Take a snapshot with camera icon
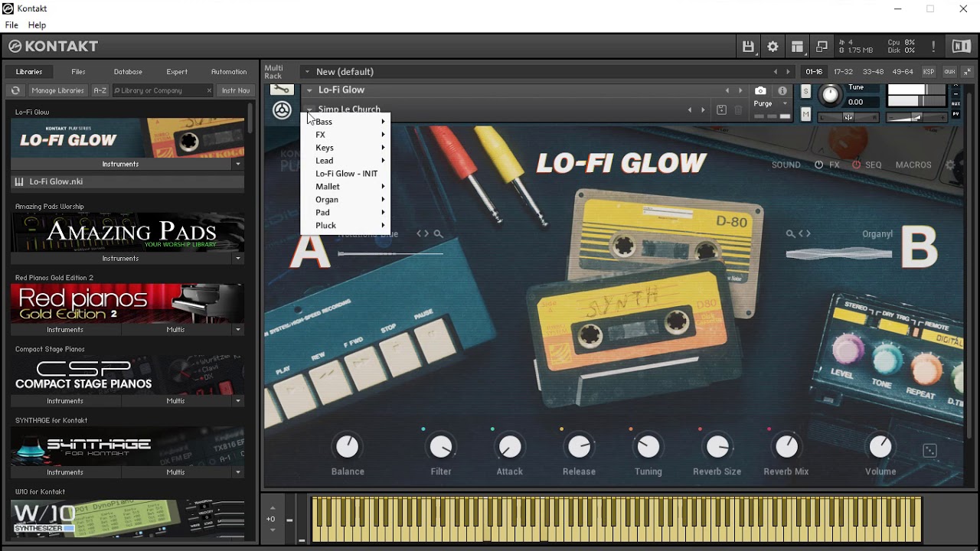Screen dimensions: 980x551 [x=760, y=90]
